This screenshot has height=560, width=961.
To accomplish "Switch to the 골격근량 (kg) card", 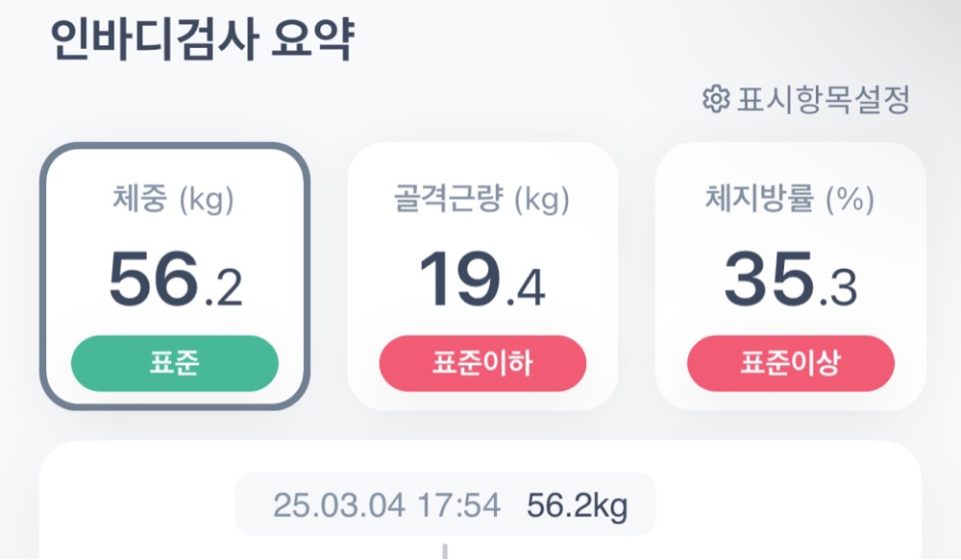I will tap(481, 276).
